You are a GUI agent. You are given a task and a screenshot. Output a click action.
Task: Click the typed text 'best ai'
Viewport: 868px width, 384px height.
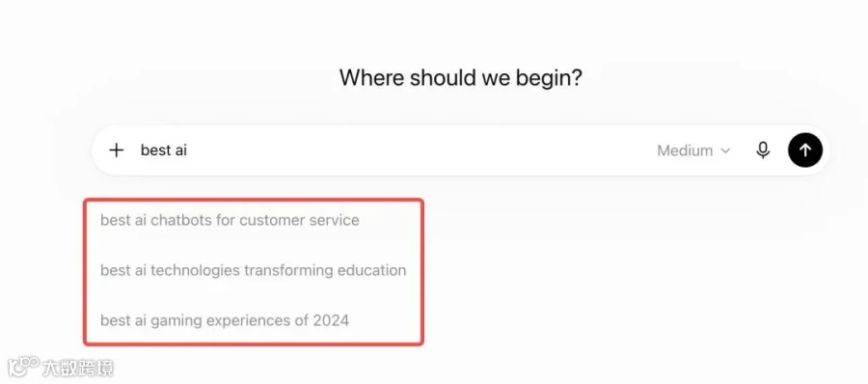tap(164, 151)
